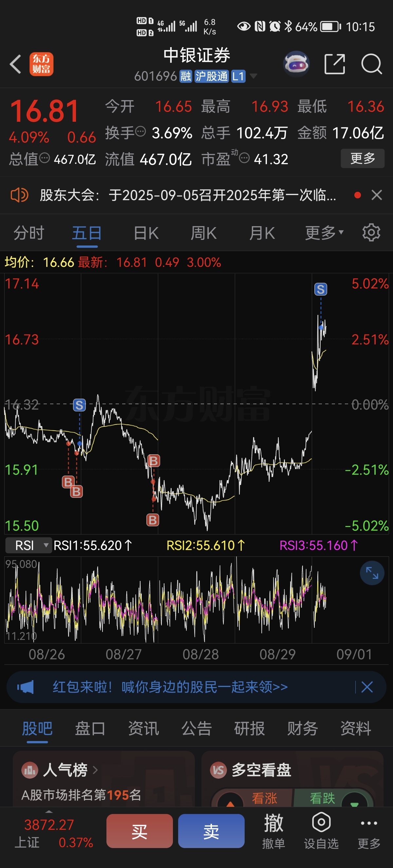Switch to the 资讯 tab
The height and width of the screenshot is (868, 393).
pyautogui.click(x=143, y=729)
